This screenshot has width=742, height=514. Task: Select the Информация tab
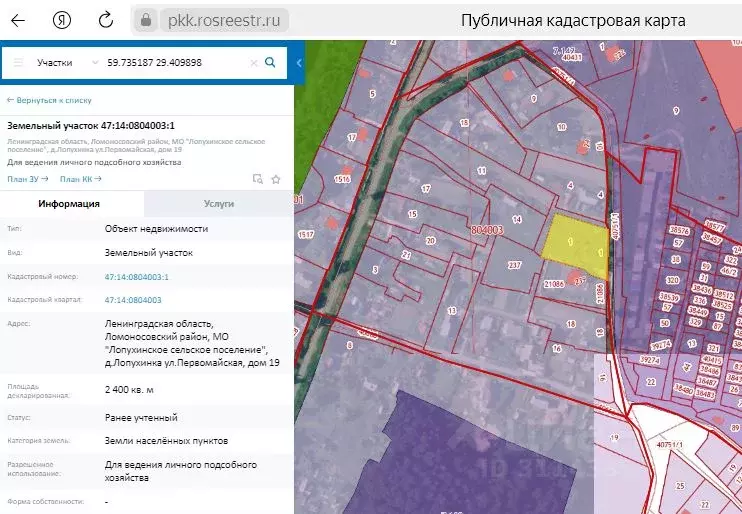69,204
